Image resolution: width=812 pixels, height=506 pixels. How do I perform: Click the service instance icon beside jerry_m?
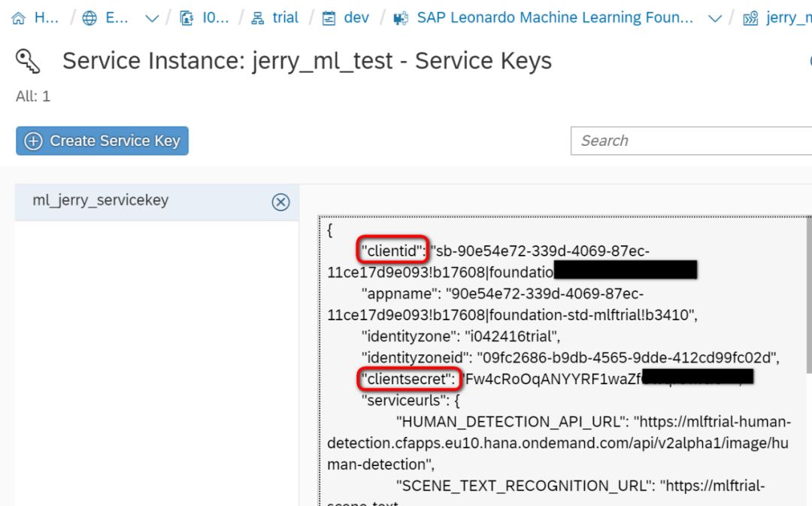[750, 19]
